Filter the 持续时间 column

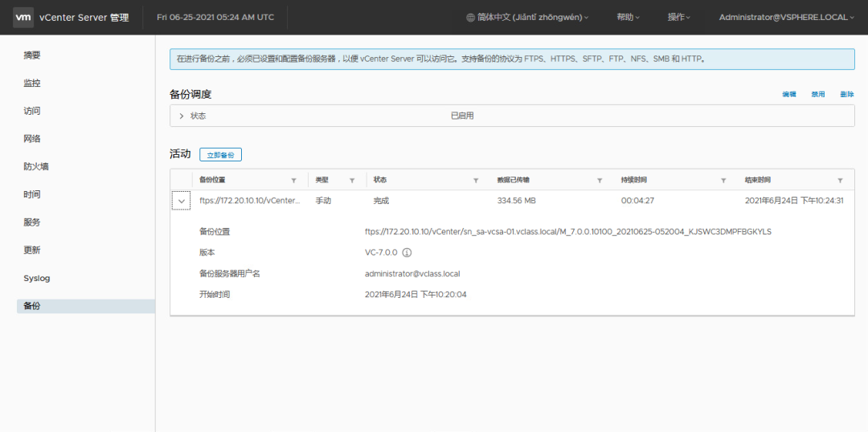pyautogui.click(x=723, y=181)
